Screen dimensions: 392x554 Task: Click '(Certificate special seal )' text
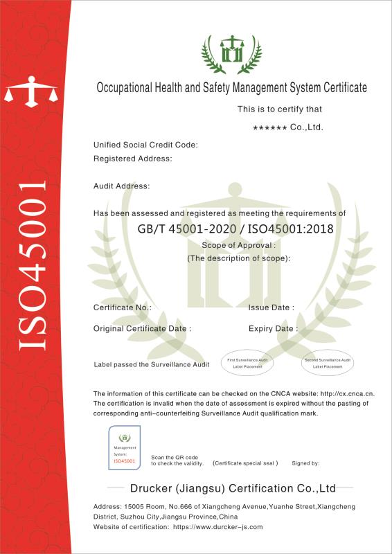245,463
